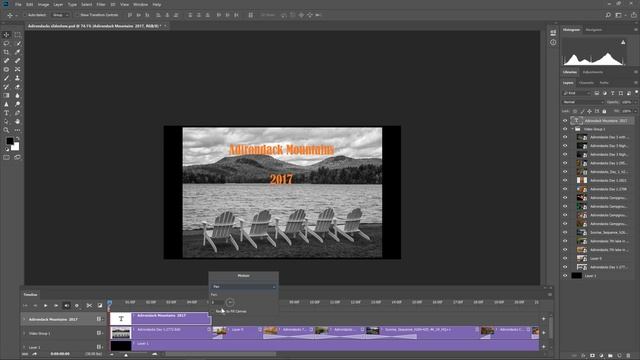
Task: Open the Motion preset Pan dropdown
Action: click(x=244, y=287)
